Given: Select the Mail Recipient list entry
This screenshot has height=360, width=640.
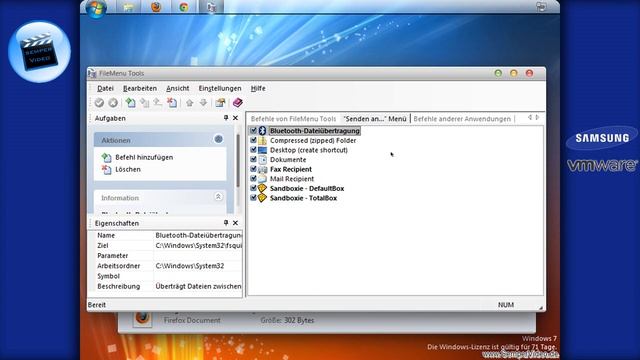Looking at the screenshot, I should coord(292,179).
